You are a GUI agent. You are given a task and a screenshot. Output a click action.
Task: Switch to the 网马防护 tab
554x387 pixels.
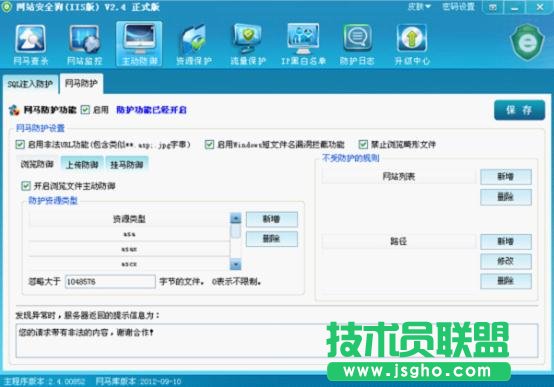coord(81,83)
